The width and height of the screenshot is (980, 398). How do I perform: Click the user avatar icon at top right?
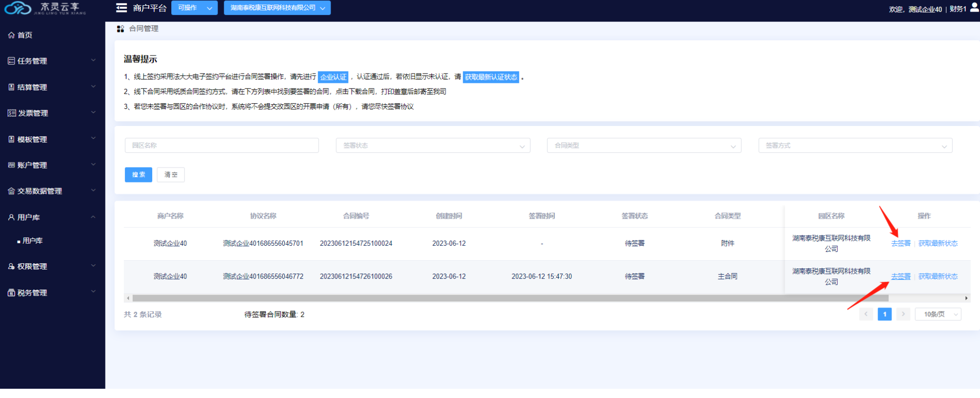tap(974, 8)
